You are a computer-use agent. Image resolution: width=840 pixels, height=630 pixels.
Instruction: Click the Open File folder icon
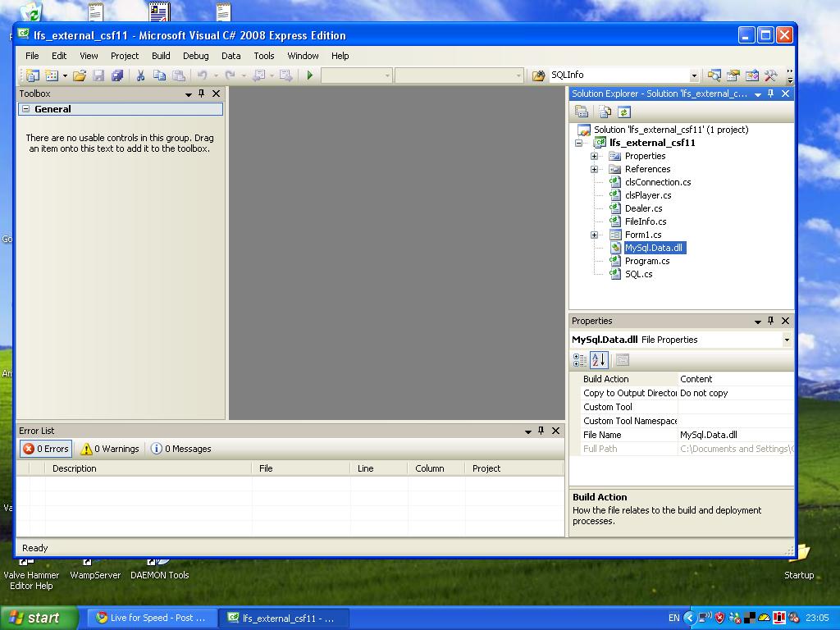pyautogui.click(x=80, y=75)
